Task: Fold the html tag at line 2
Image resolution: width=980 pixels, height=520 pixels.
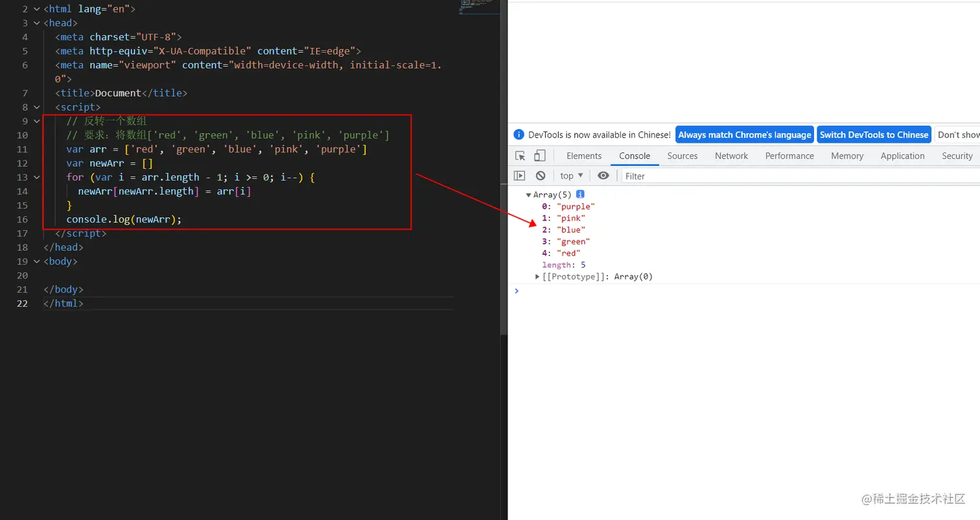Action: point(36,9)
